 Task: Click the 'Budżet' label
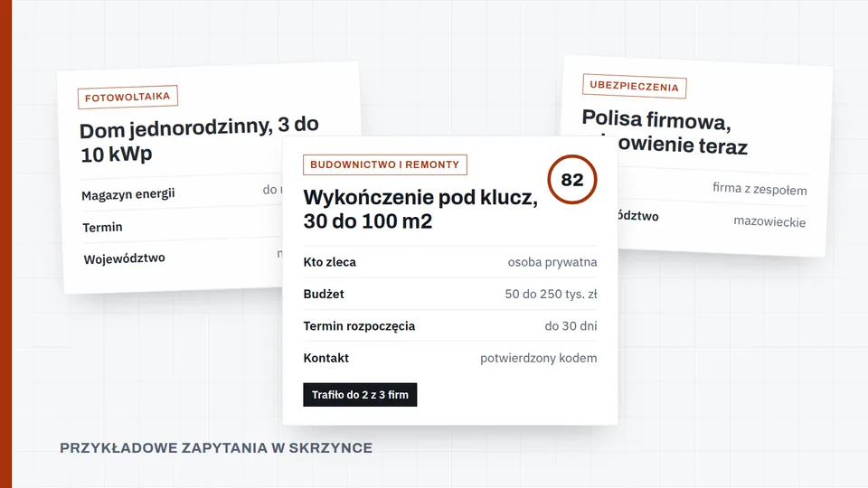point(324,294)
